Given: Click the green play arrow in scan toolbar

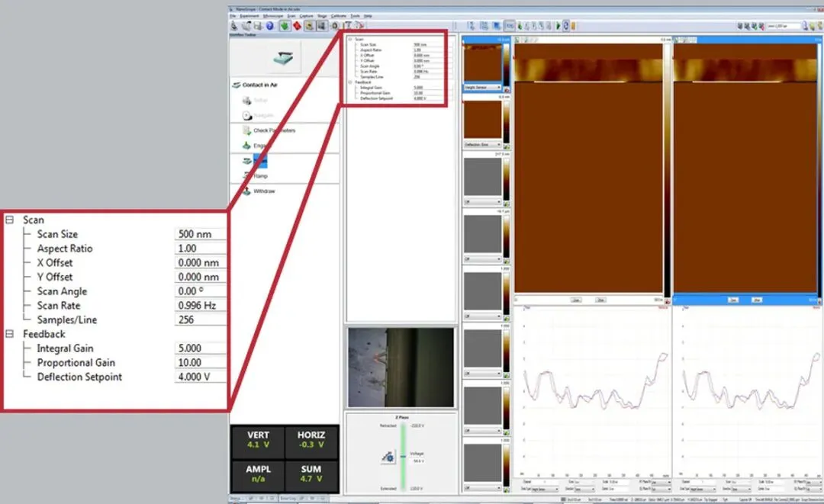Looking at the screenshot, I should 558,26.
